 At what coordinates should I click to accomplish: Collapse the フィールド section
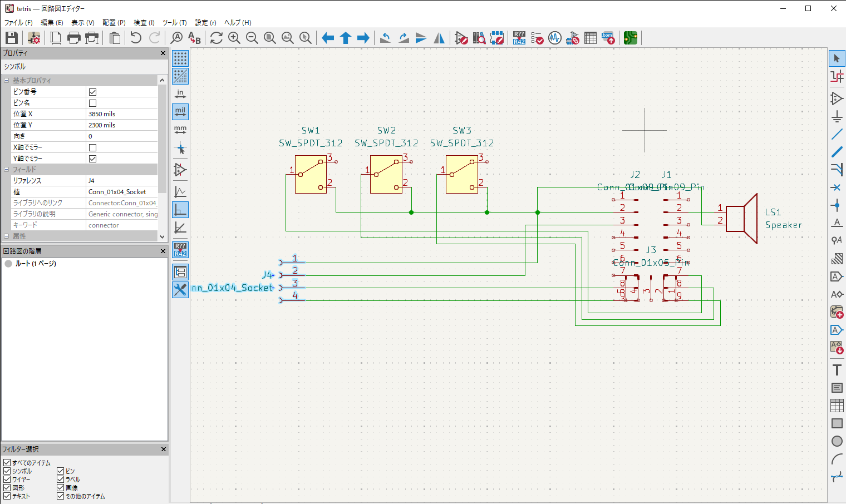pos(7,170)
